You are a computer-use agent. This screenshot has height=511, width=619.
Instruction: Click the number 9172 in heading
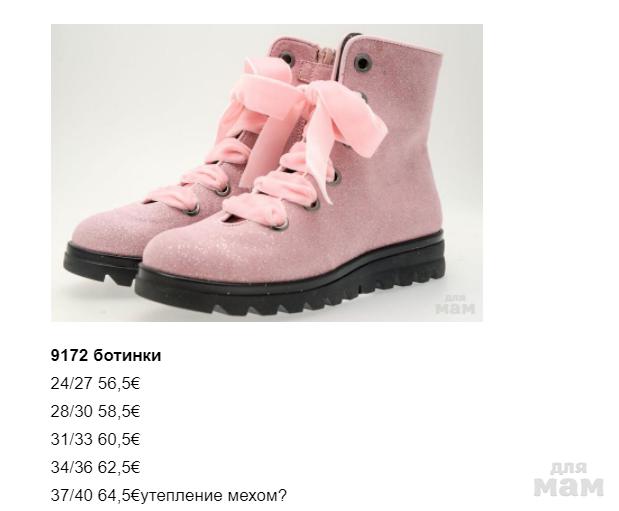point(69,355)
